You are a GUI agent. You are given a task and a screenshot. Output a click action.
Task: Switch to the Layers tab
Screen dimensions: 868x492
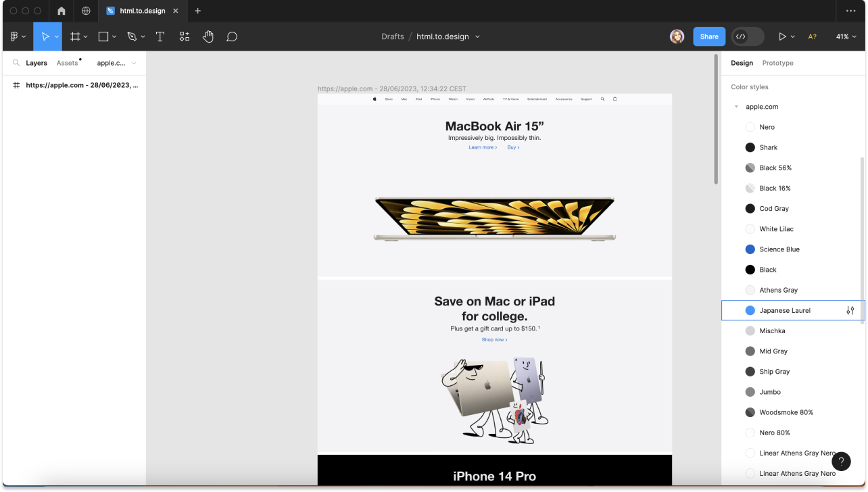37,63
